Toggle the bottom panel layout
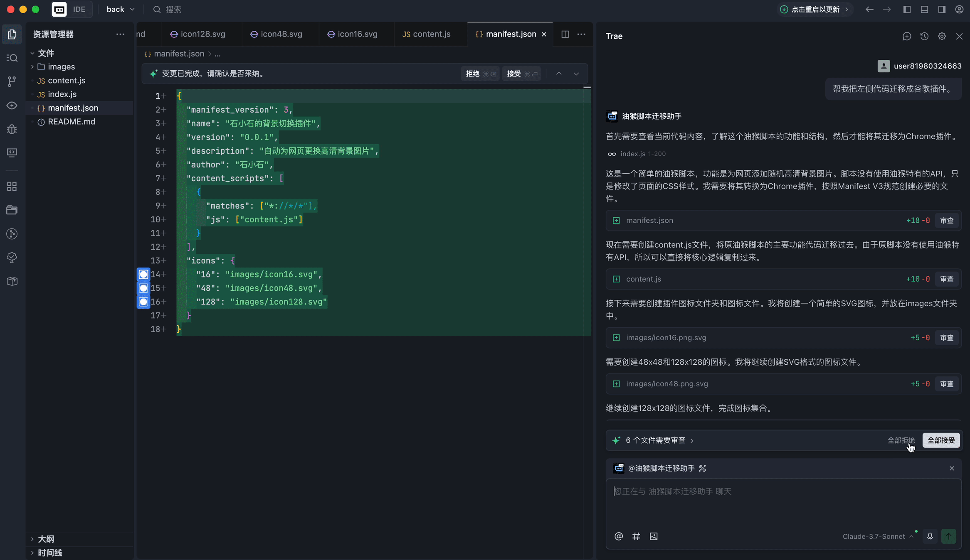This screenshot has width=970, height=560. click(924, 10)
